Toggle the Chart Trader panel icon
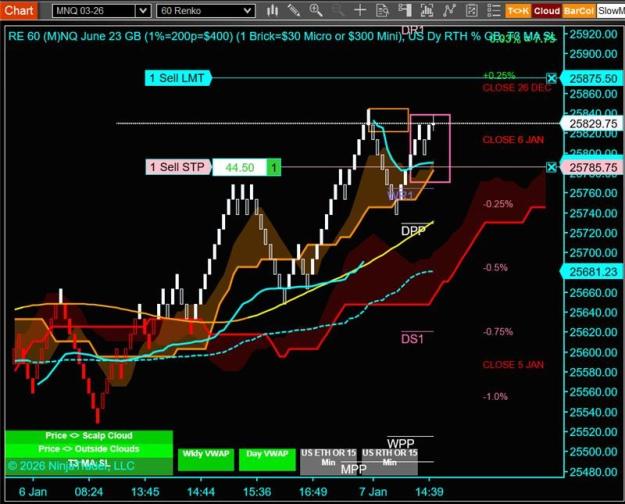 click(405, 10)
